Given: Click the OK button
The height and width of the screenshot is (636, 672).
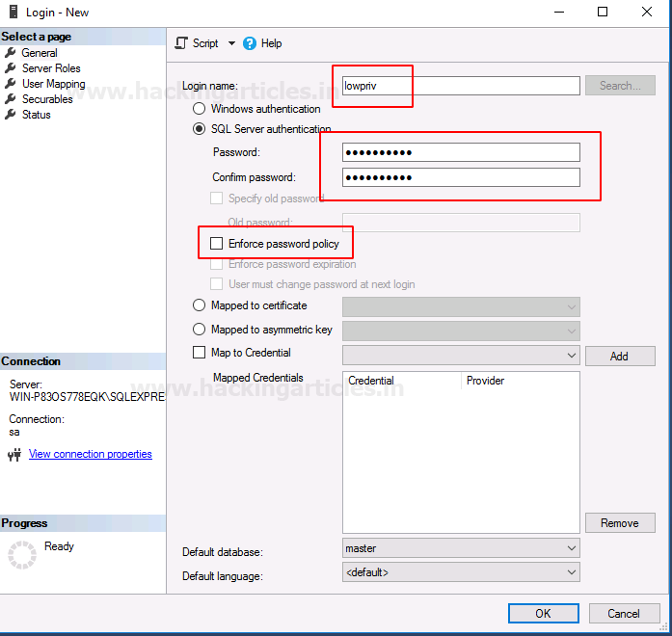Looking at the screenshot, I should 543,614.
